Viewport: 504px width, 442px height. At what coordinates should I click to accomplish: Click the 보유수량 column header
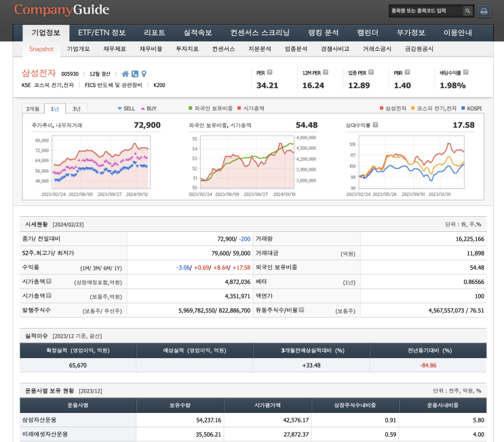(180, 405)
